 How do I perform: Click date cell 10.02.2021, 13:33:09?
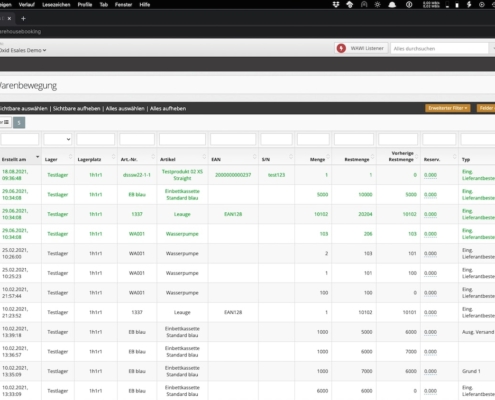tap(15, 391)
